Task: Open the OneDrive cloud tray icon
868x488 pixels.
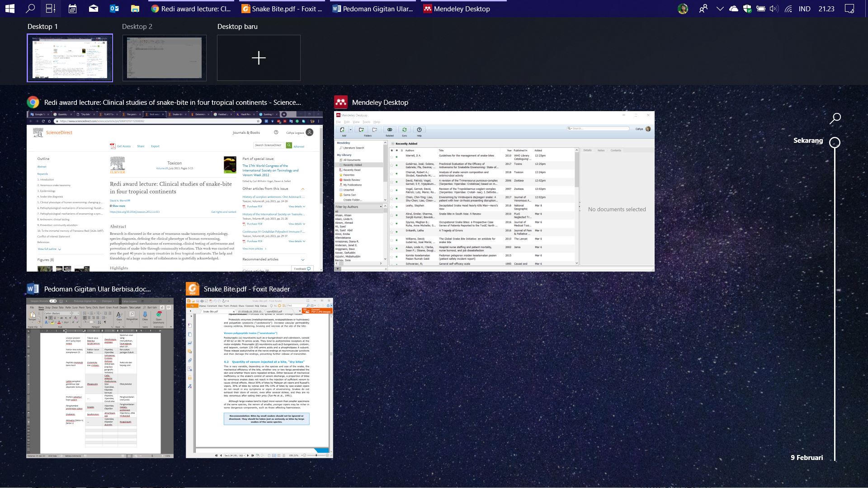Action: pyautogui.click(x=734, y=9)
